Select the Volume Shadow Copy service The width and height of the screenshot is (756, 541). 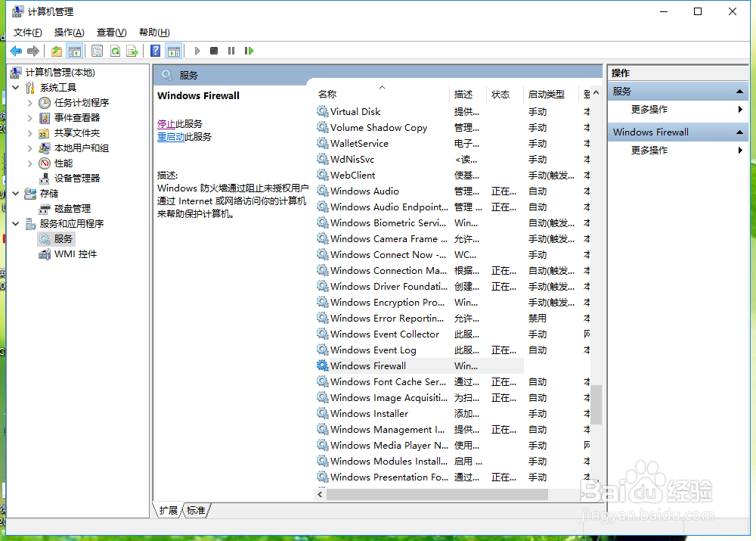click(453, 127)
